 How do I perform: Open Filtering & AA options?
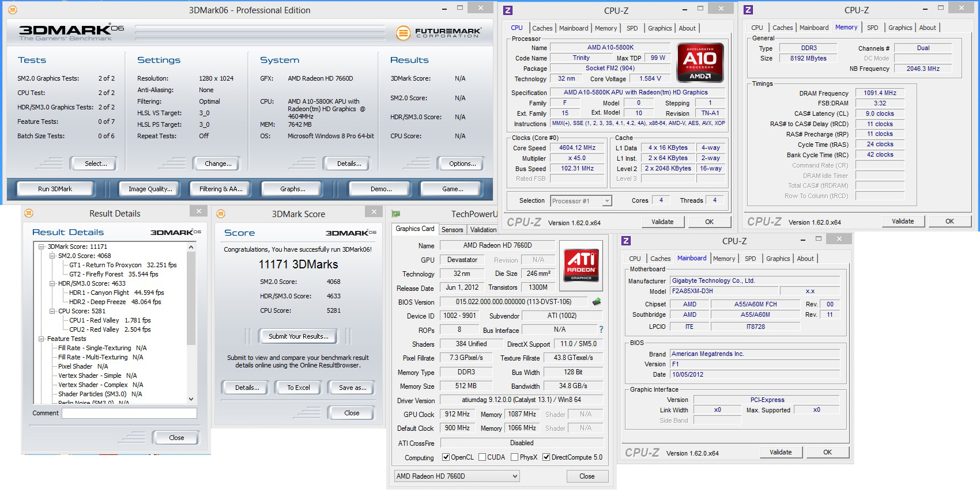pyautogui.click(x=220, y=189)
